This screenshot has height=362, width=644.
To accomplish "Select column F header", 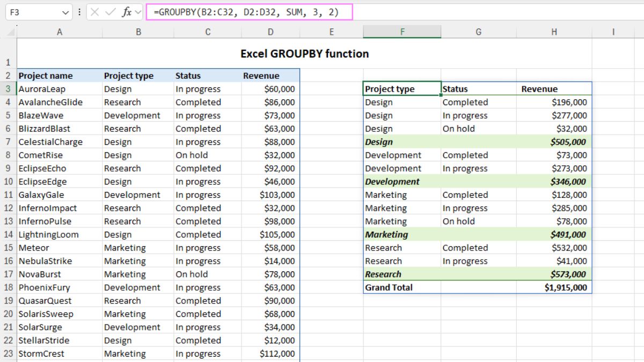I will [402, 32].
